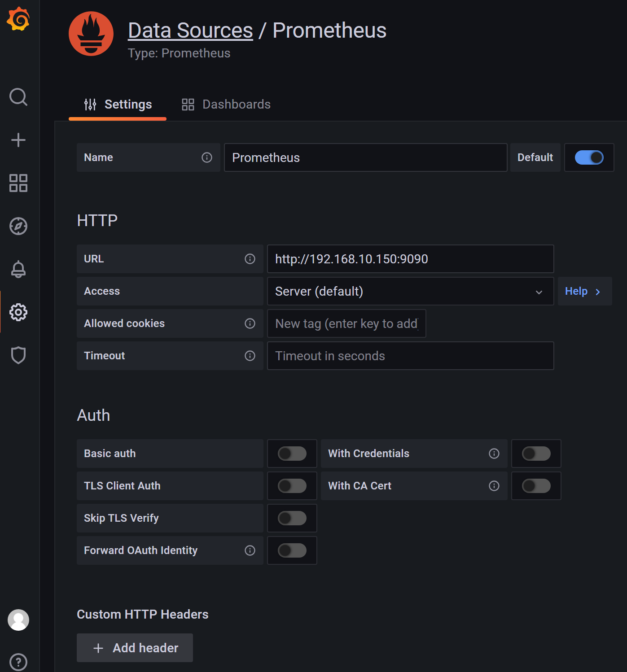Click the Add header button

click(135, 648)
